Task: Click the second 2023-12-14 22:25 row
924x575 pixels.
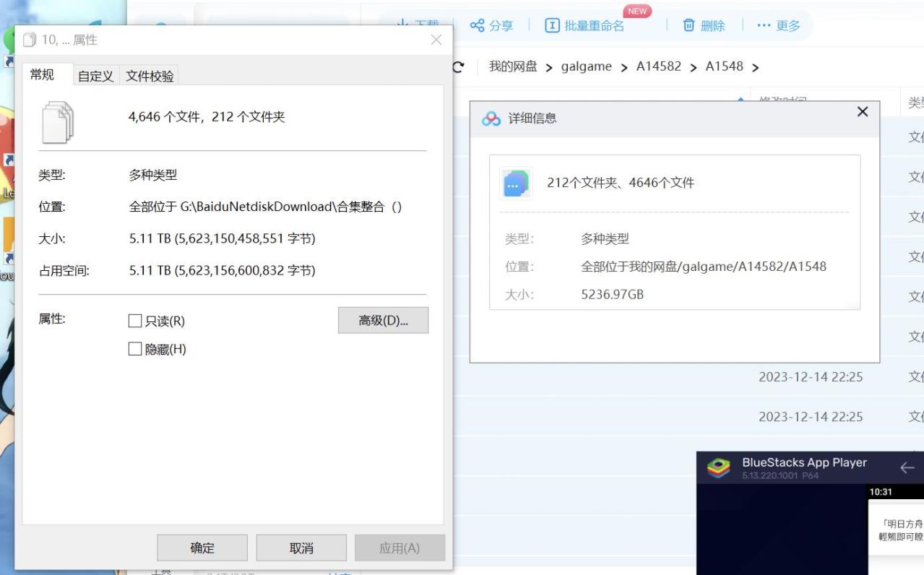Action: [x=811, y=417]
